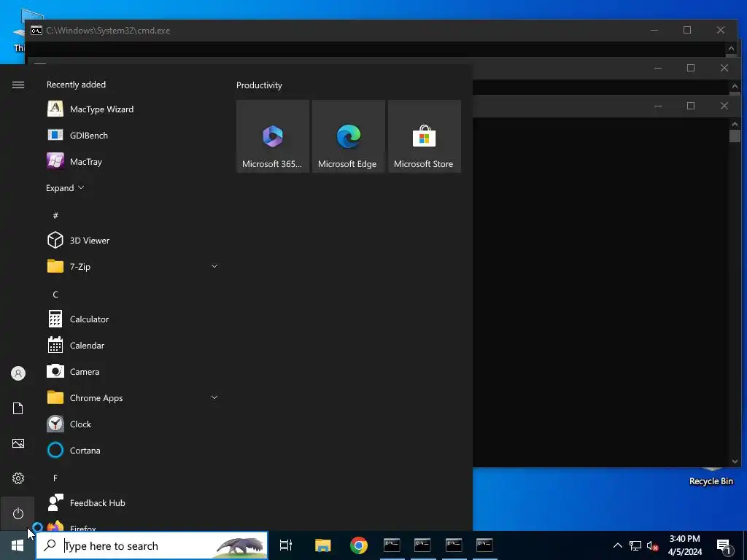Launch Google Chrome from the taskbar

[x=359, y=545]
